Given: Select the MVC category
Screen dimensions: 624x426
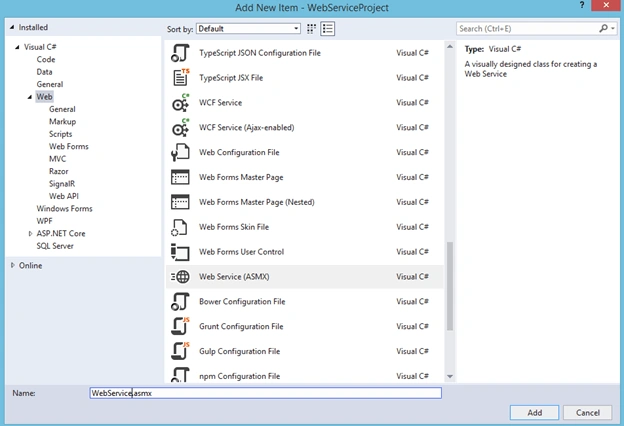Looking at the screenshot, I should click(x=57, y=159).
